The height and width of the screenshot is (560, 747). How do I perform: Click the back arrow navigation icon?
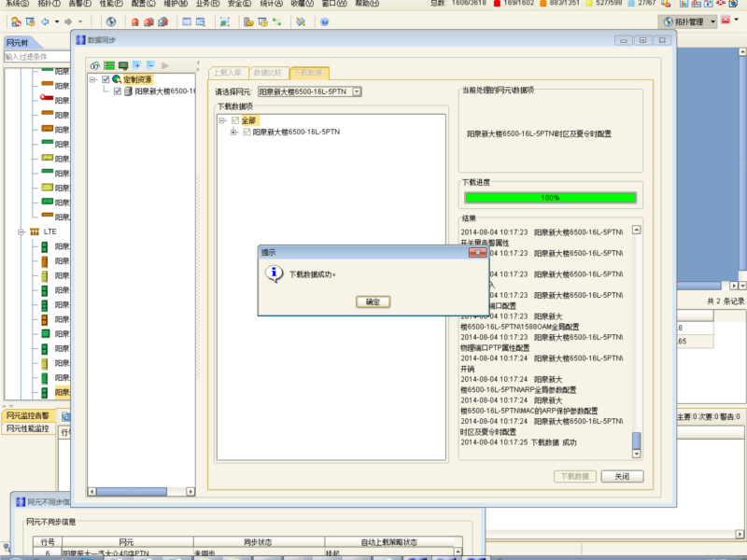tap(47, 21)
